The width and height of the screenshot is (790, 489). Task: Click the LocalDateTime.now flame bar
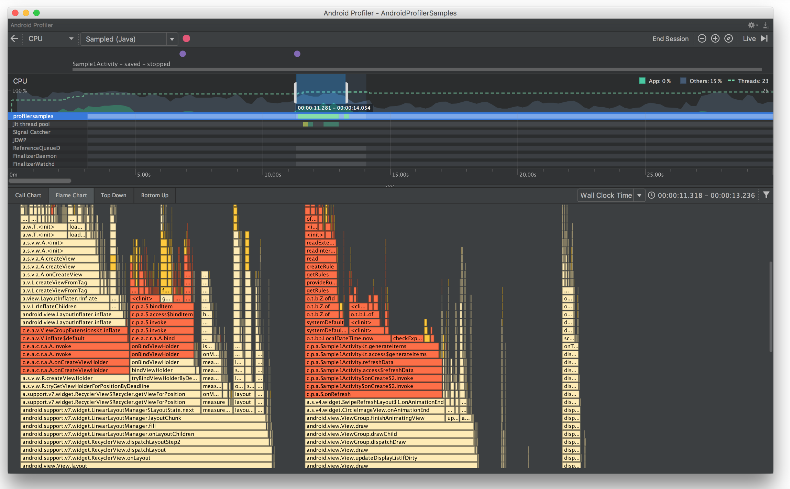point(348,338)
